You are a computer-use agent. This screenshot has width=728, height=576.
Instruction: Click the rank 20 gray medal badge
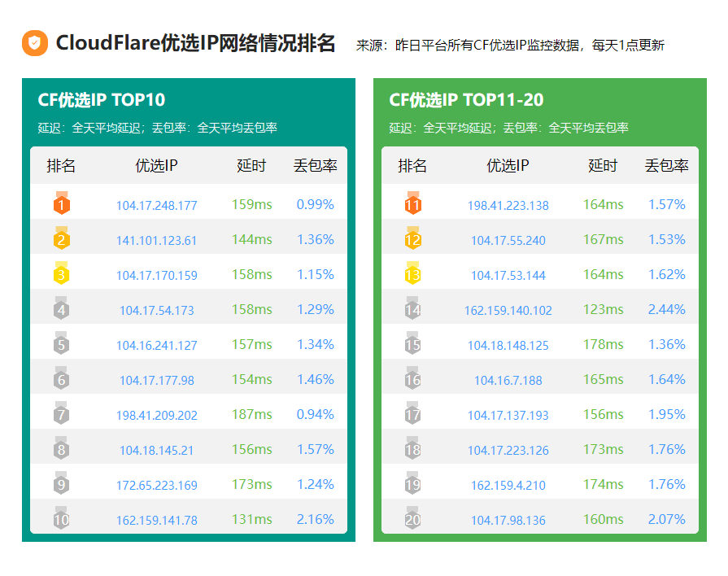412,519
